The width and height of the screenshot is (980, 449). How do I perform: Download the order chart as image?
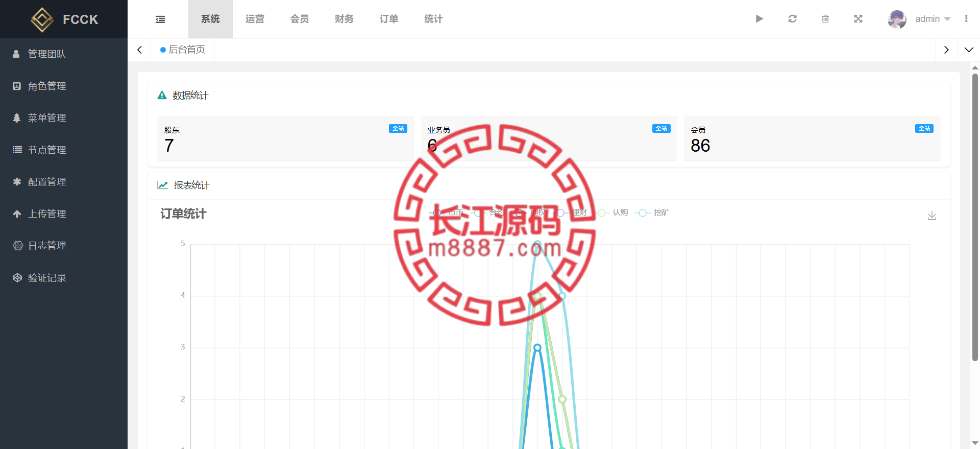[x=932, y=216]
